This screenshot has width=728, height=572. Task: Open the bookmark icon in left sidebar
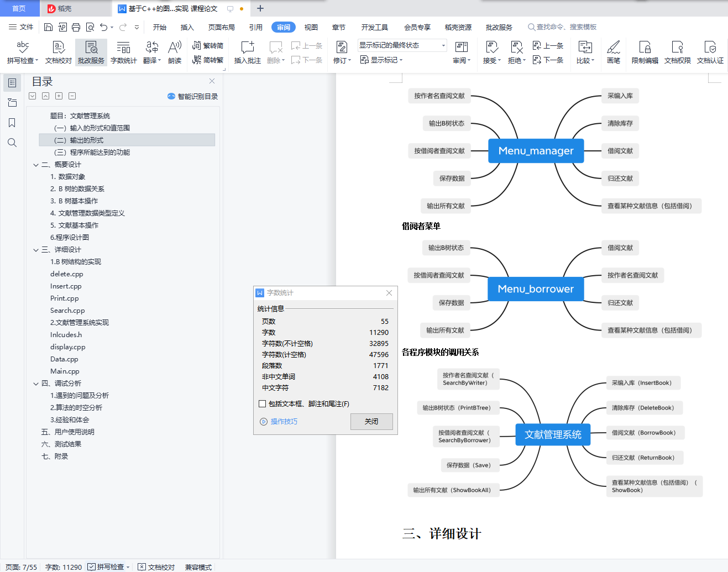coord(12,123)
